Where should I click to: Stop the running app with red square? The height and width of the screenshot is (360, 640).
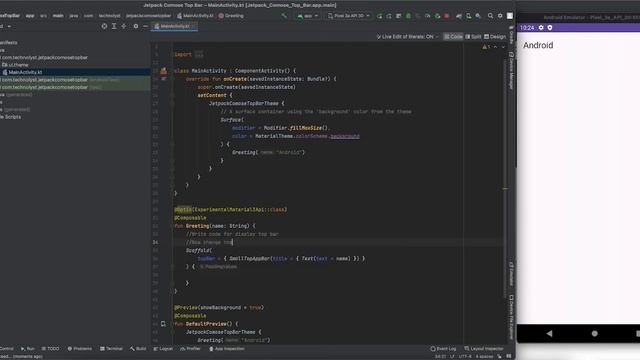coord(447,16)
